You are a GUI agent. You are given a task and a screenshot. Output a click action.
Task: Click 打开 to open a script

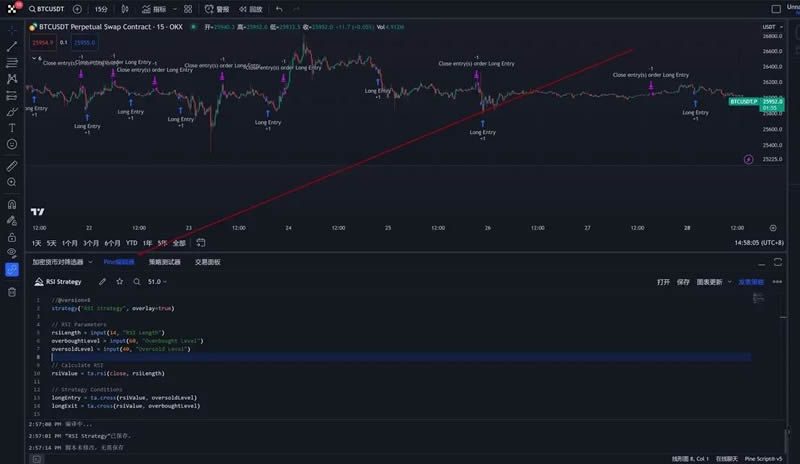663,282
